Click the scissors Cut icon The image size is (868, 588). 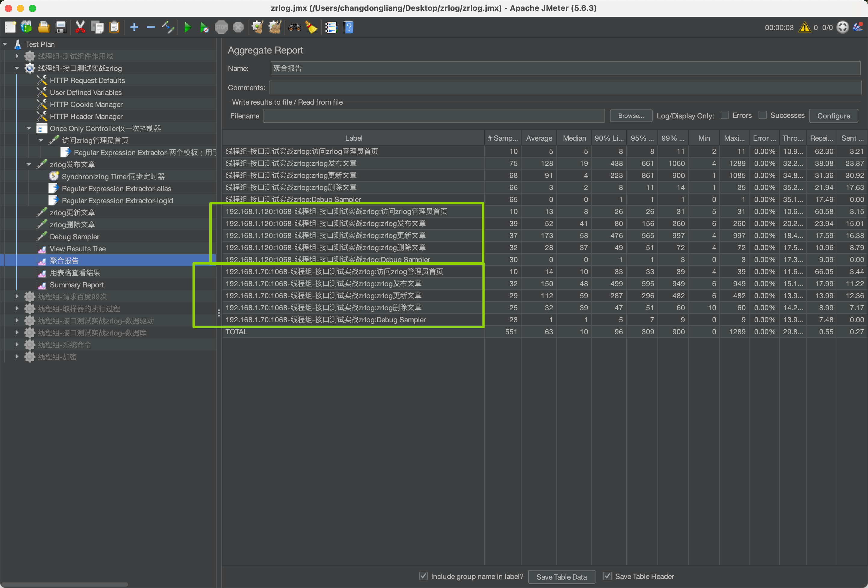click(x=80, y=27)
